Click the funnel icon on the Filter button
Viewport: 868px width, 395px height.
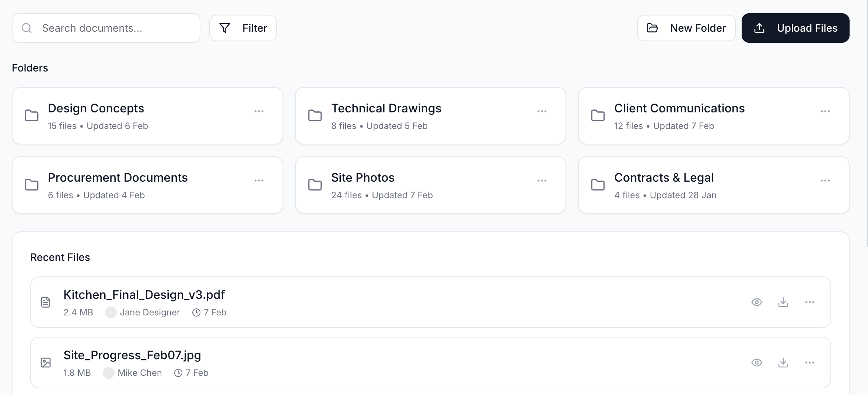(x=225, y=28)
